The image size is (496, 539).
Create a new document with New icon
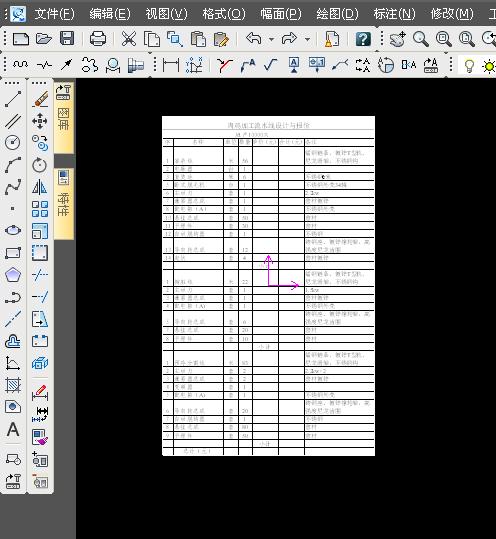tap(21, 39)
